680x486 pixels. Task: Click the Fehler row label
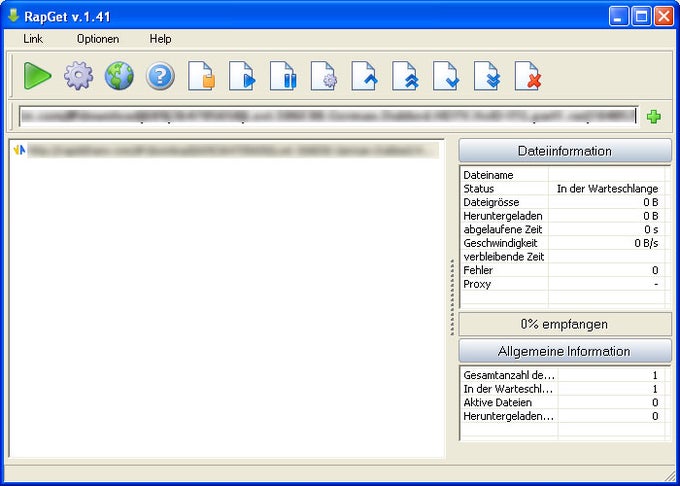(478, 271)
